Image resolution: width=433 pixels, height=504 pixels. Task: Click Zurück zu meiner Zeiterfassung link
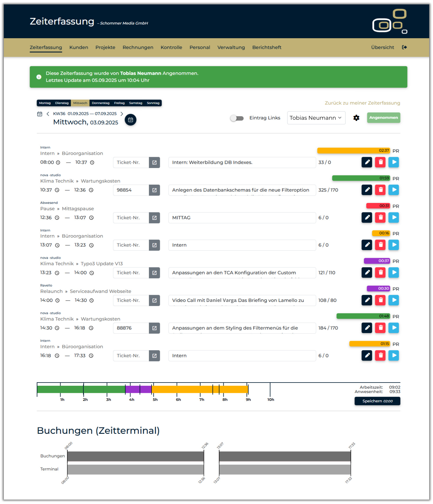tap(362, 103)
